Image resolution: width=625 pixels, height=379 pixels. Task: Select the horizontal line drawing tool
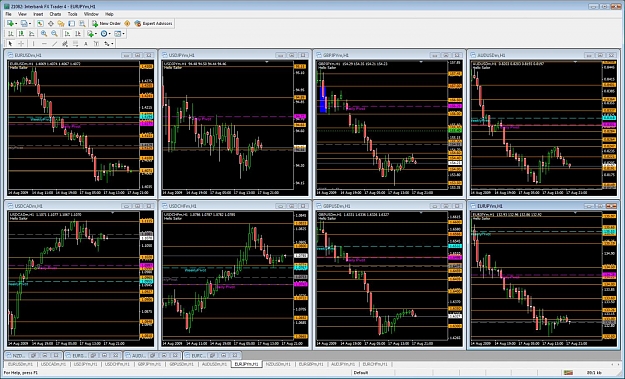coord(44,44)
